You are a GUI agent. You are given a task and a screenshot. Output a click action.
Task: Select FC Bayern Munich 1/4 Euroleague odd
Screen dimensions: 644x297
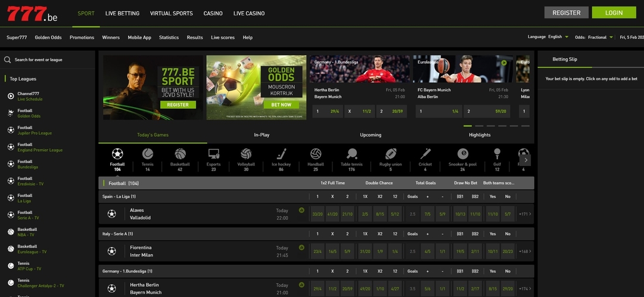tap(438, 111)
